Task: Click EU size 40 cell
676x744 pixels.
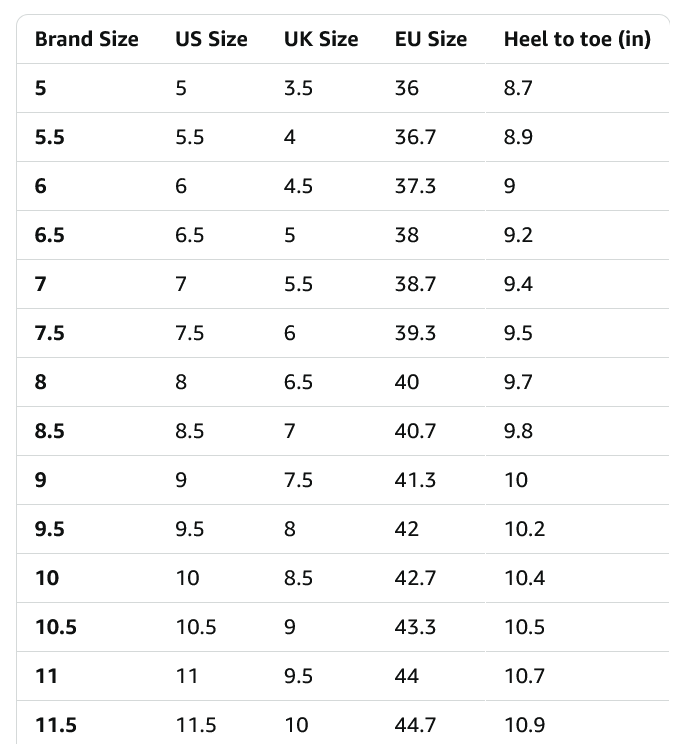Action: [x=407, y=382]
